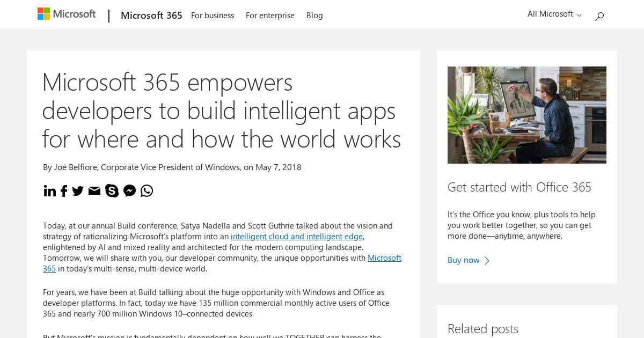The image size is (644, 338).
Task: Click the Buy now link
Action: [464, 260]
